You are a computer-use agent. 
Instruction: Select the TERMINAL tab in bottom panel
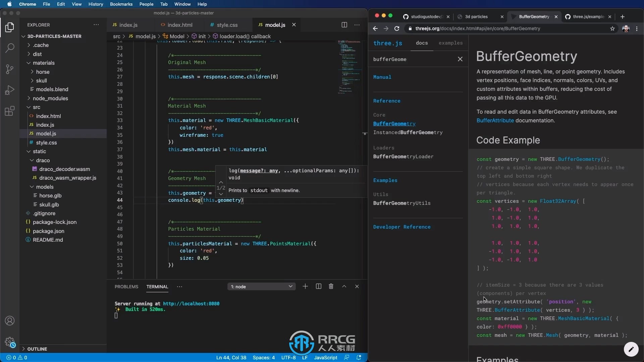pos(157,287)
